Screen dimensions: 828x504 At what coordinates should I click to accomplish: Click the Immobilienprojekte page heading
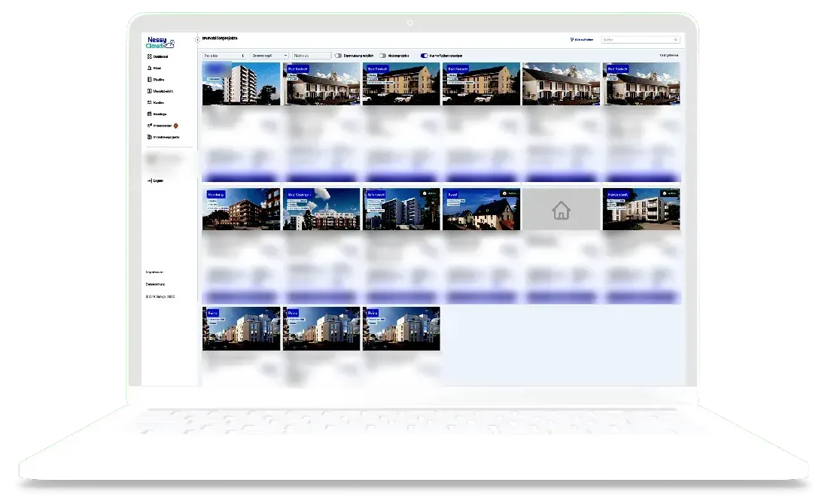[220, 38]
